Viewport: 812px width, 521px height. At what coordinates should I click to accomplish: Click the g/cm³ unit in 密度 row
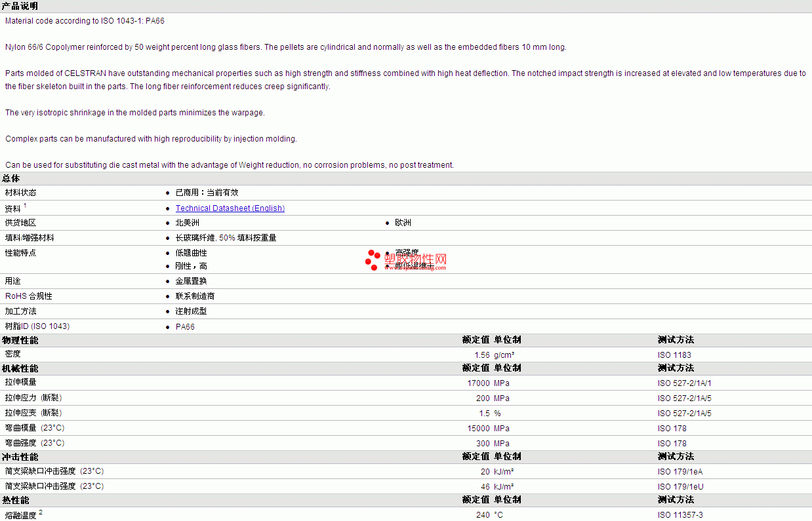click(x=504, y=355)
